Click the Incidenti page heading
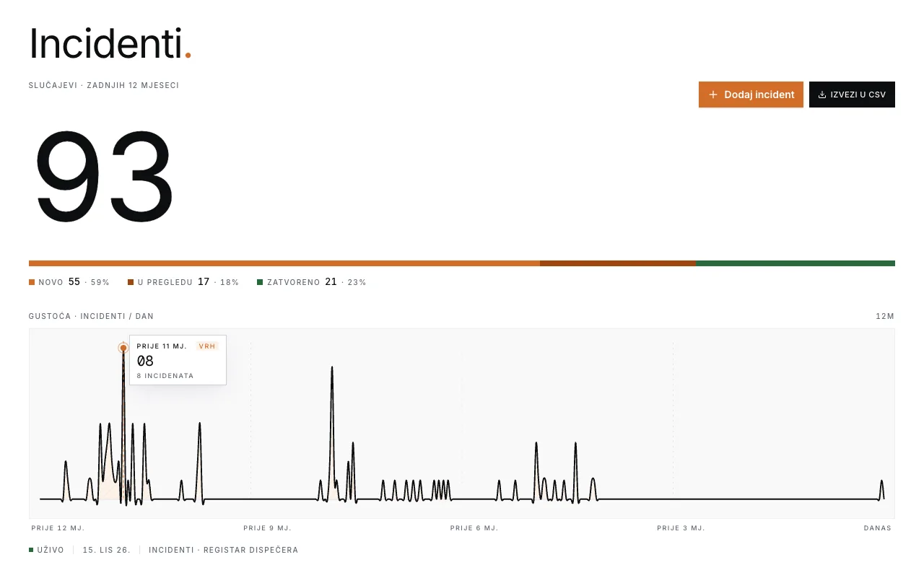The width and height of the screenshot is (924, 583). click(110, 43)
